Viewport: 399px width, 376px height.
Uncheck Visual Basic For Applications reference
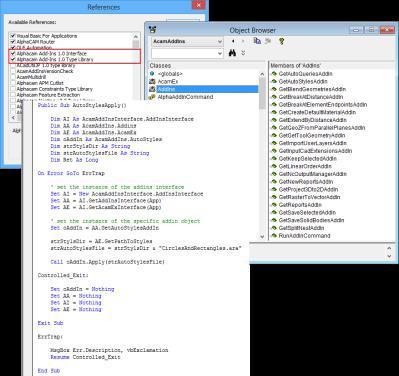(13, 36)
